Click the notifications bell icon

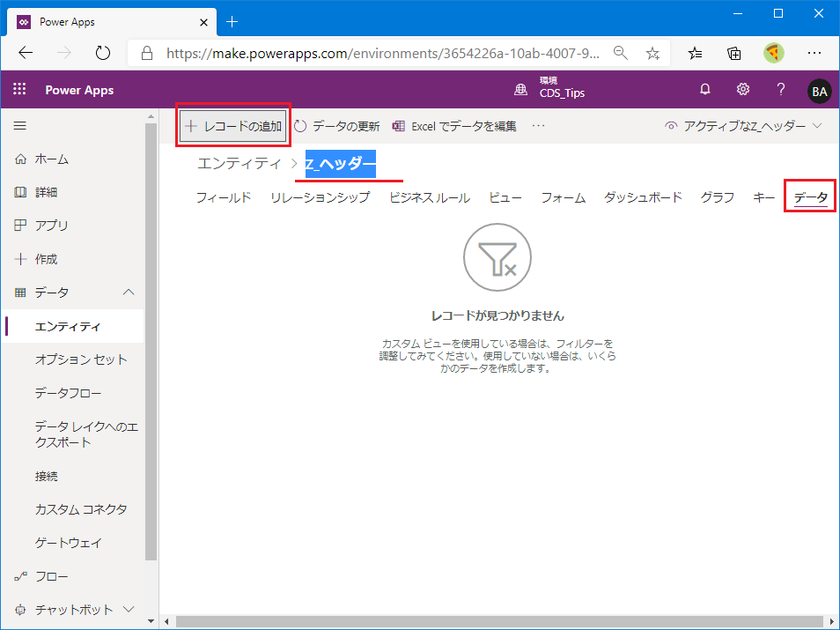click(x=705, y=89)
